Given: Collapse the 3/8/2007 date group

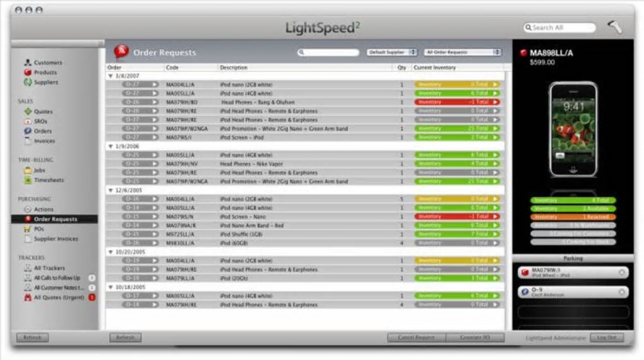Looking at the screenshot, I should pos(110,76).
